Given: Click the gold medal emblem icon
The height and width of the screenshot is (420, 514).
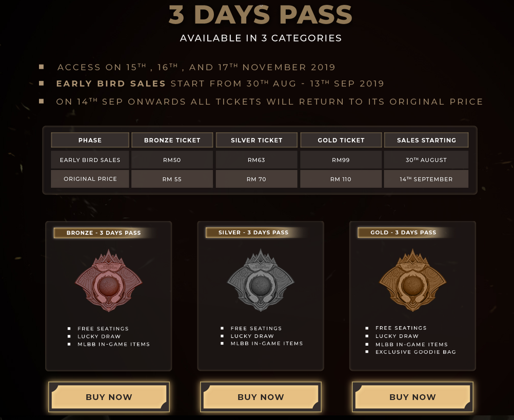Looking at the screenshot, I should [413, 281].
